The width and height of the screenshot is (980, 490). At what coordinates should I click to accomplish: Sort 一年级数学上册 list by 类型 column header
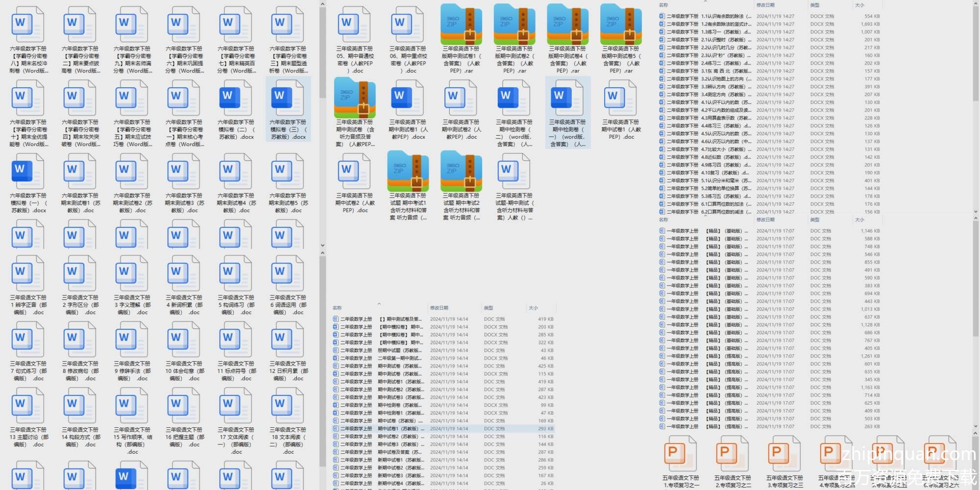pos(815,220)
